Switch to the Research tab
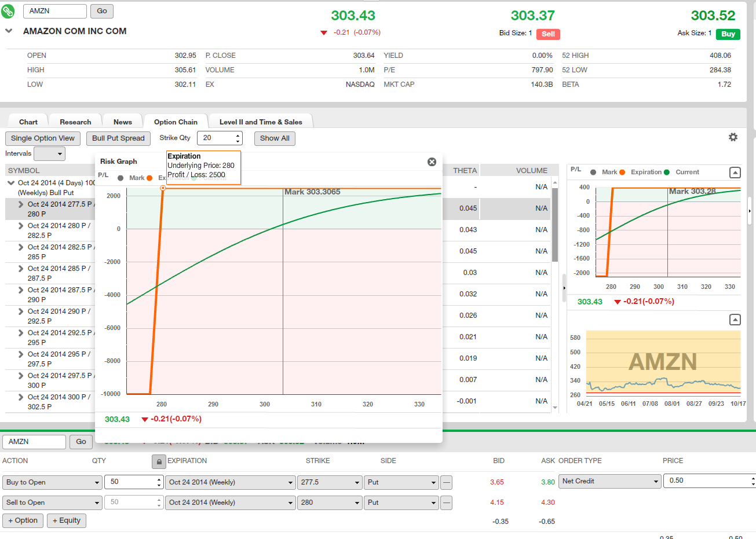 tap(75, 122)
